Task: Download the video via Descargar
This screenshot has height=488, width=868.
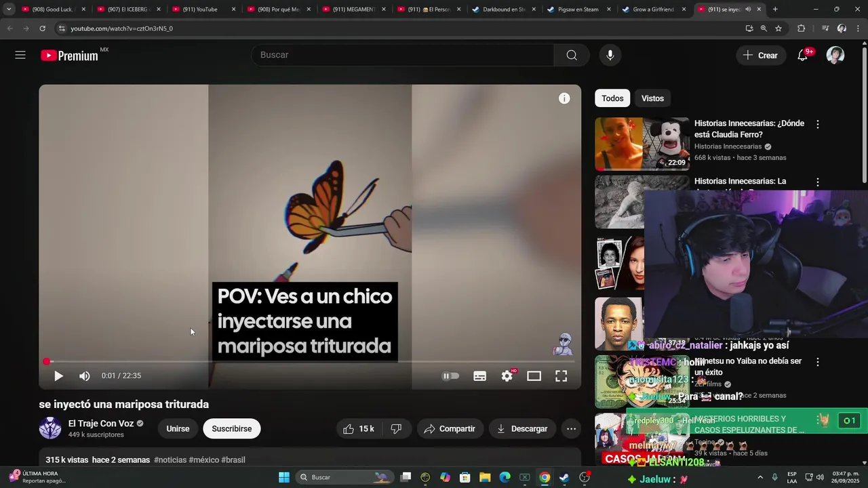Action: tap(522, 428)
